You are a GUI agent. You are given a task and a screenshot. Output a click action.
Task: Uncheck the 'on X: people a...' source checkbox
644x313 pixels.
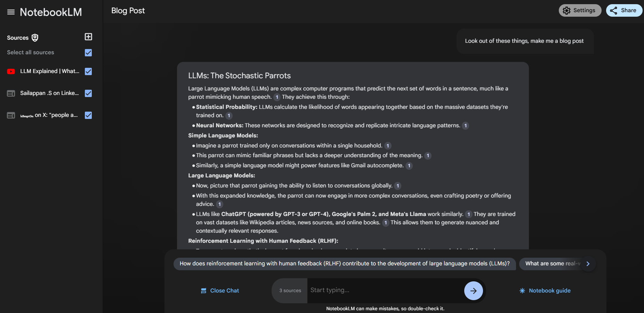pos(88,115)
